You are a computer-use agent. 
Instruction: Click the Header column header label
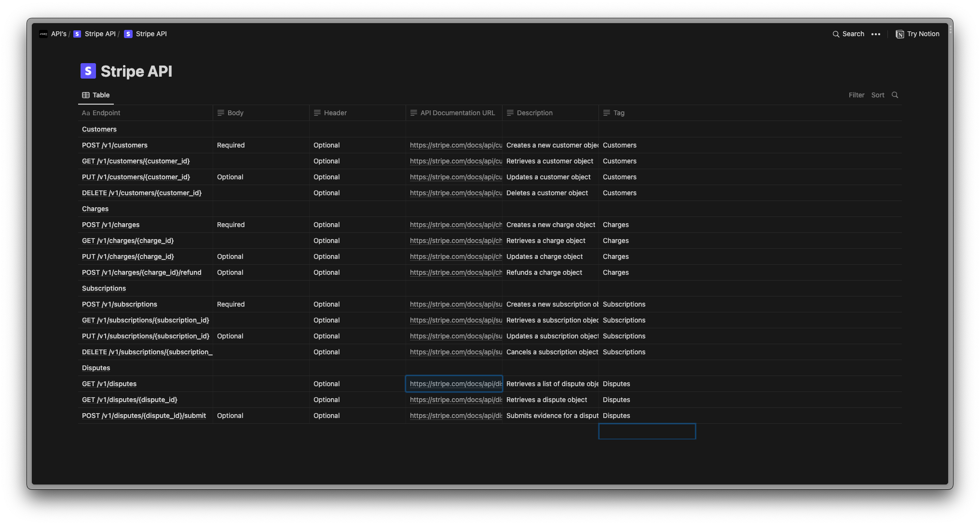coord(335,113)
